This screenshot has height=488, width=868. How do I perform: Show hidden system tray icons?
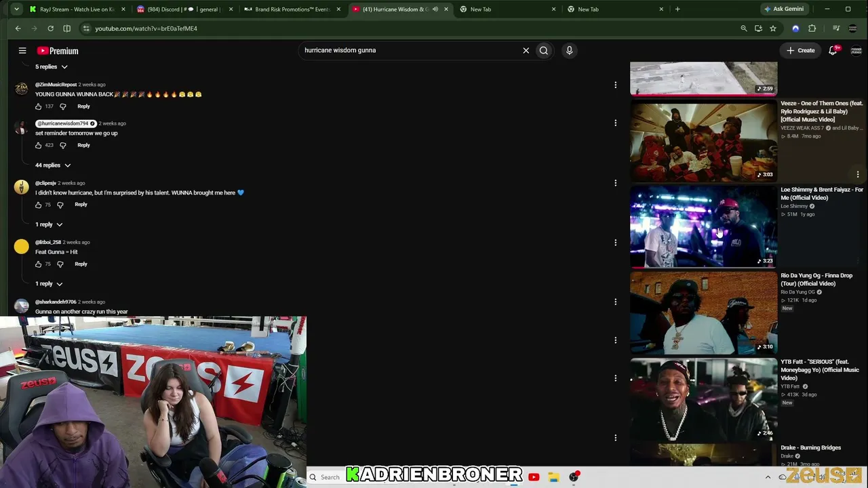point(768,477)
